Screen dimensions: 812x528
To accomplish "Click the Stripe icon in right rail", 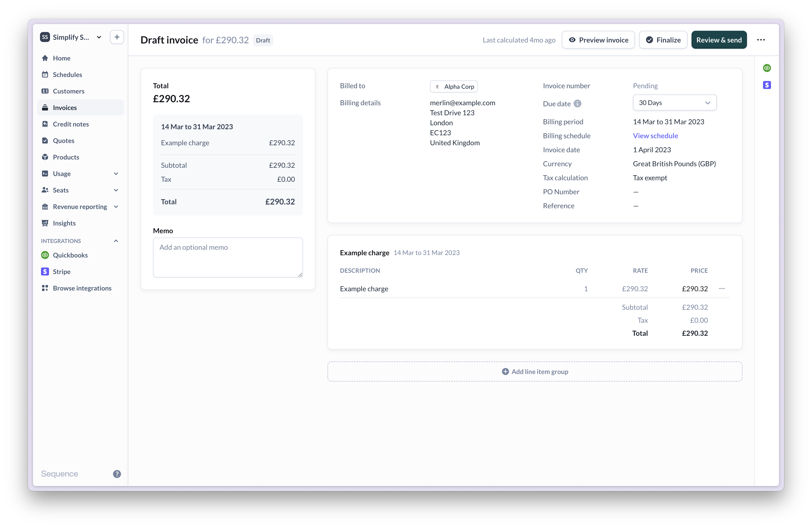I will click(x=766, y=85).
